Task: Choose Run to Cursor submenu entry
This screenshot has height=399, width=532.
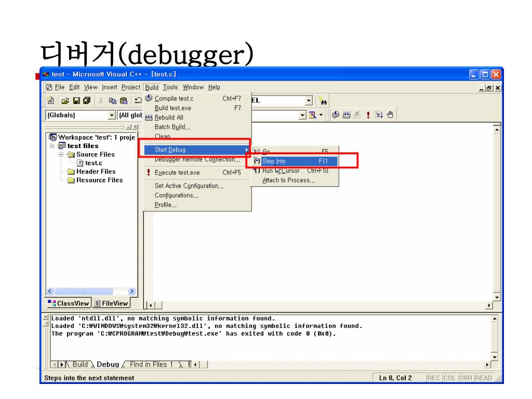Action: coord(295,170)
